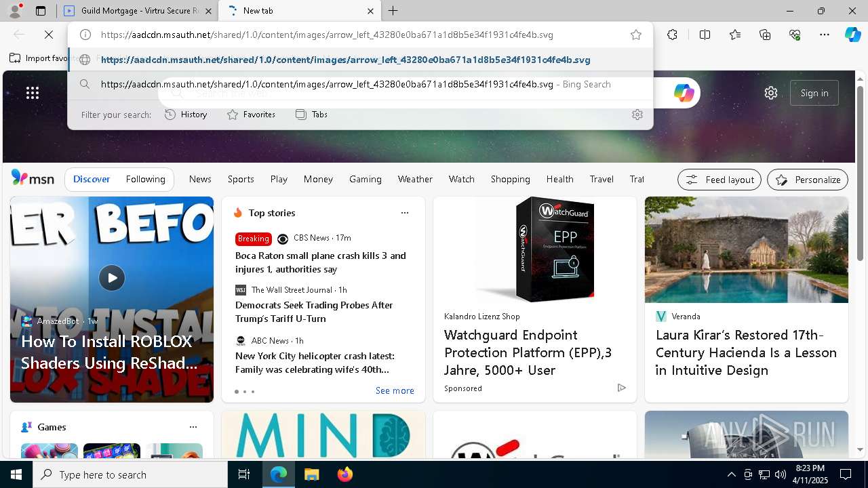
Task: Open Copilot sidebar icon
Action: pyautogui.click(x=852, y=35)
